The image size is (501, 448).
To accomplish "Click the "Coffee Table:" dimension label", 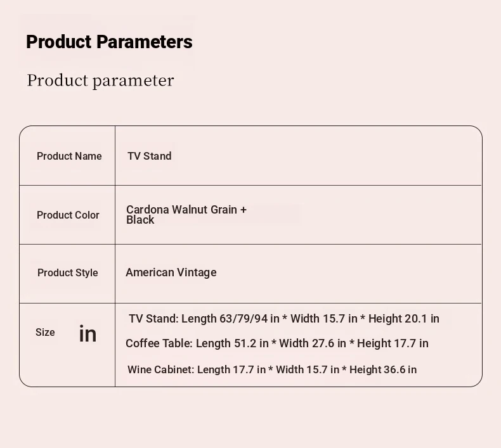I will coord(159,343).
